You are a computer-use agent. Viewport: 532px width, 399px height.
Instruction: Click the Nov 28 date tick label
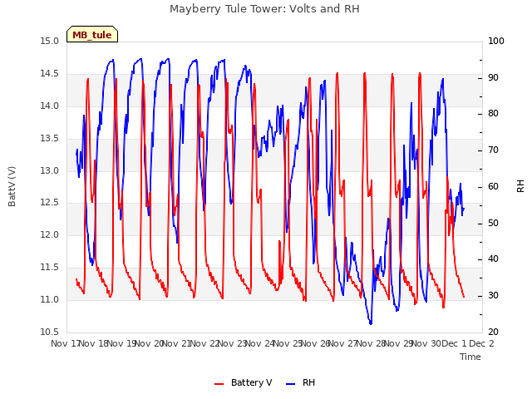pyautogui.click(x=371, y=343)
